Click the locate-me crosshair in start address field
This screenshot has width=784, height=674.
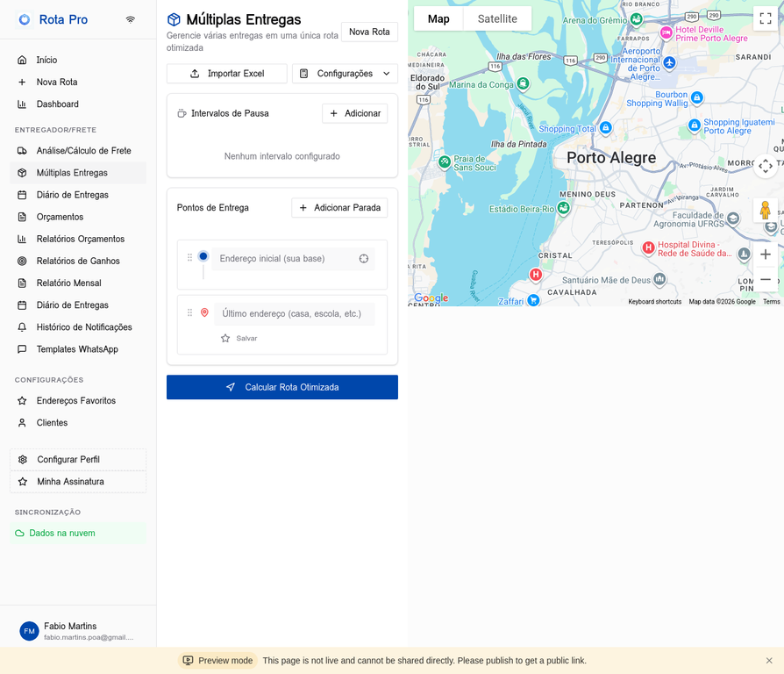(364, 259)
